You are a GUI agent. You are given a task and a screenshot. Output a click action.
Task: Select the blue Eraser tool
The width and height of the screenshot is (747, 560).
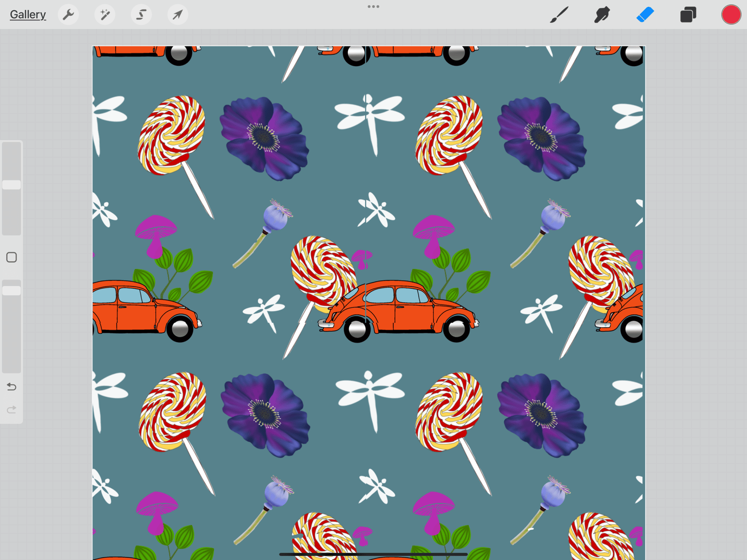click(x=645, y=15)
